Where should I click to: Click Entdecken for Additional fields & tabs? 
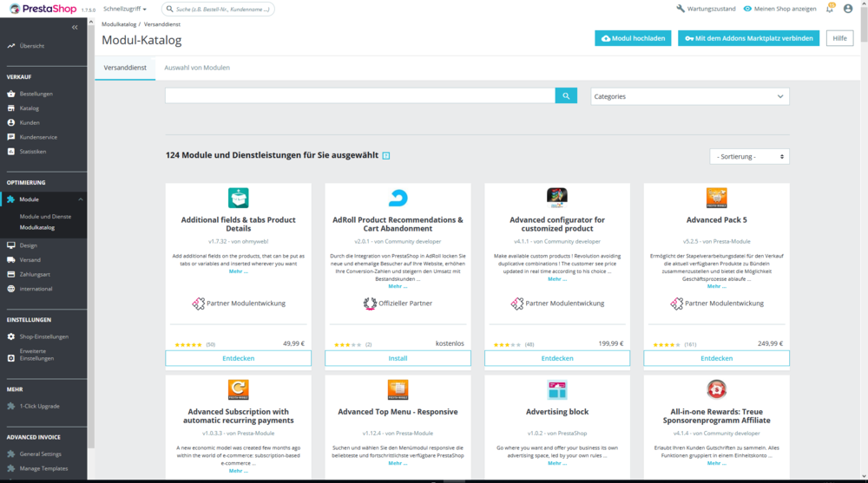tap(239, 358)
